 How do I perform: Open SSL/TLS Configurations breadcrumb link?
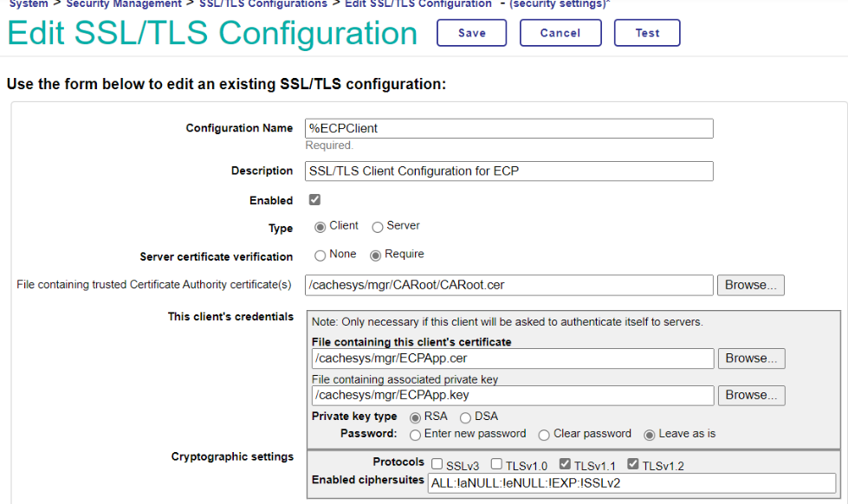point(263,4)
